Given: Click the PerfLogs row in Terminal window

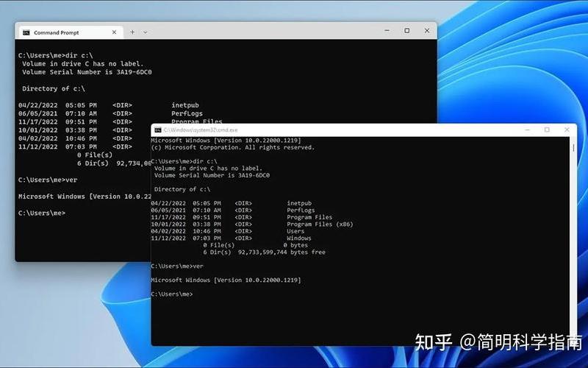Looking at the screenshot, I should tap(110, 113).
